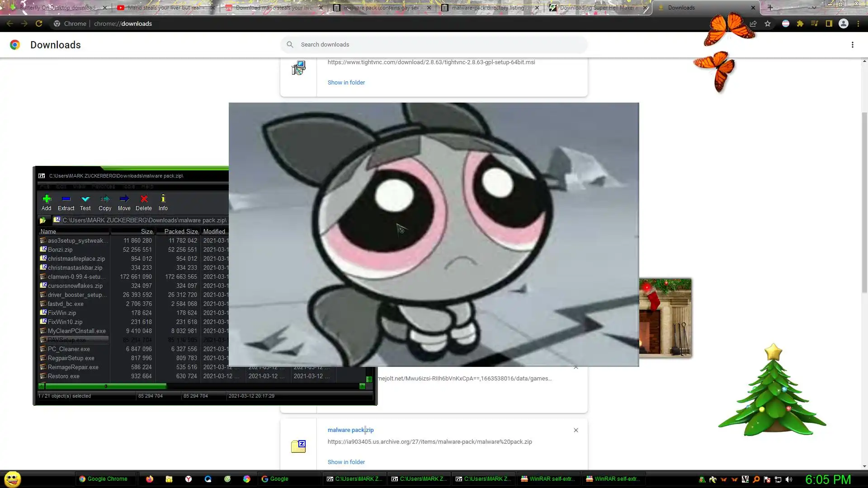Image resolution: width=868 pixels, height=488 pixels.
Task: Toggle the Chrome side panel icon
Action: coord(829,23)
